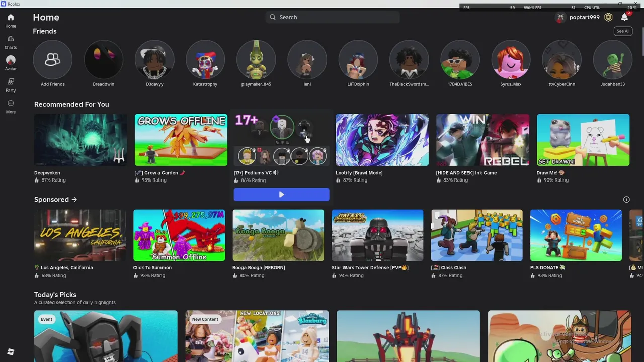The image size is (644, 362).
Task: Open friend Katastrophy's avatar
Action: pos(205,60)
